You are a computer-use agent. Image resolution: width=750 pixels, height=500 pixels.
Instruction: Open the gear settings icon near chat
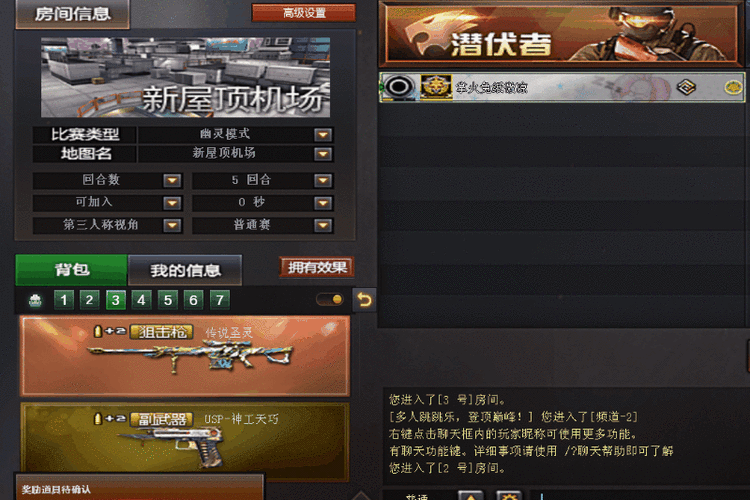tap(508, 496)
